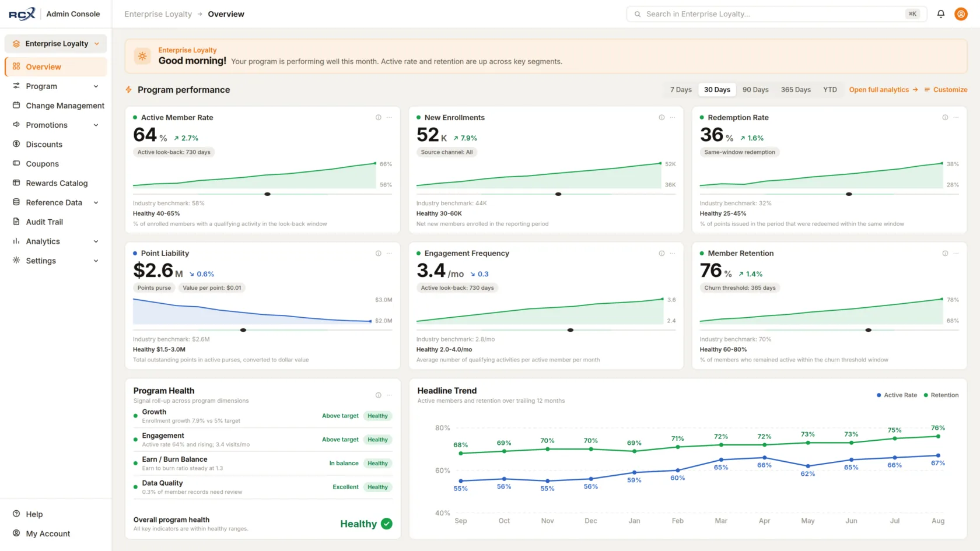Select the 90 Days range tab

tap(755, 90)
